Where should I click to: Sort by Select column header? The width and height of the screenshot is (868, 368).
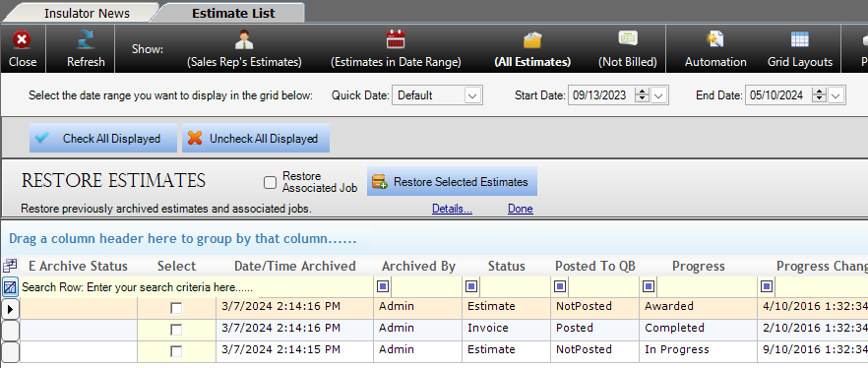pos(176,267)
